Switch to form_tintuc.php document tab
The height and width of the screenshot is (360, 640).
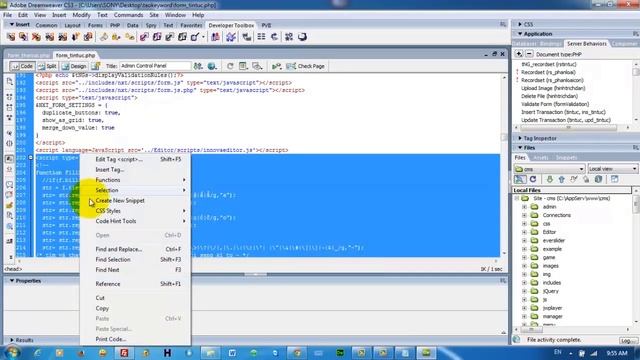tap(75, 55)
